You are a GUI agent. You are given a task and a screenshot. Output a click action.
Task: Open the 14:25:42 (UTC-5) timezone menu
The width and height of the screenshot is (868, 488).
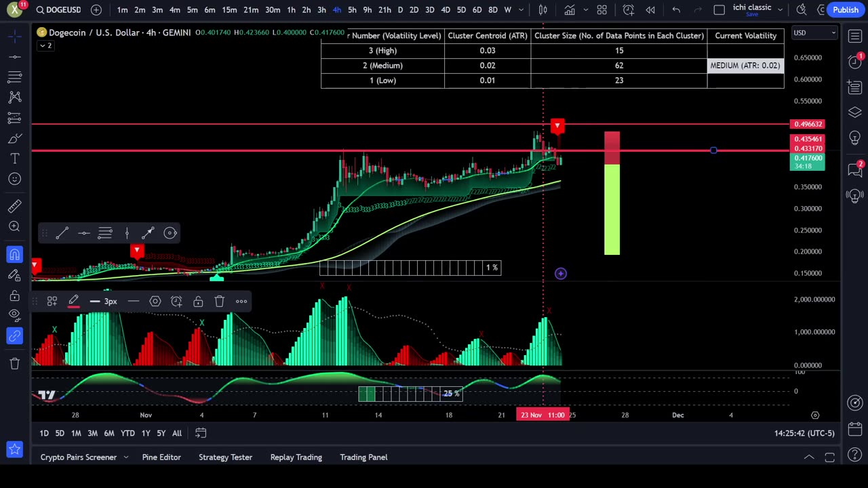click(804, 433)
